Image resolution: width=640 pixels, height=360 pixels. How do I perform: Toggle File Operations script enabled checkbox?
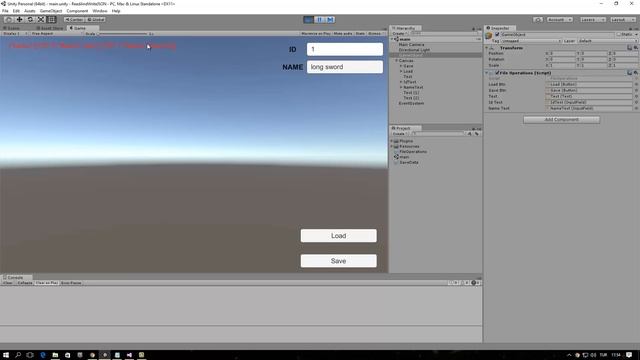(x=497, y=73)
